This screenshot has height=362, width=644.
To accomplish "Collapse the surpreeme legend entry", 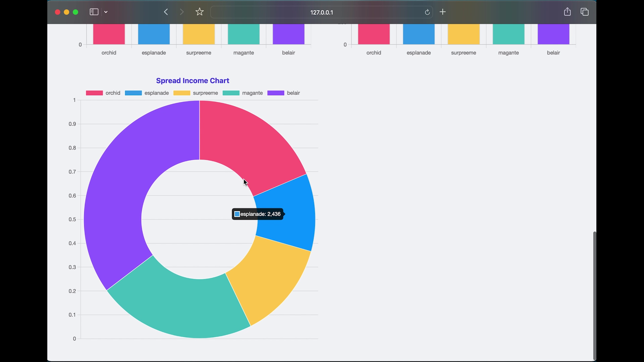I will (196, 93).
